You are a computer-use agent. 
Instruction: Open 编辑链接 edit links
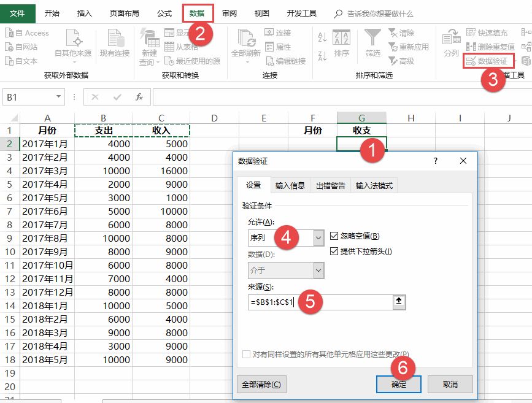286,61
